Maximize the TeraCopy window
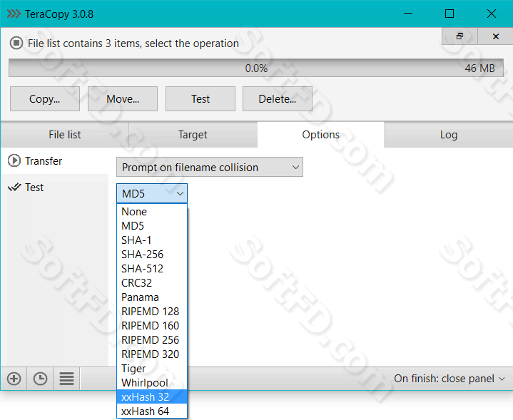Viewport: 513px width, 420px height. [x=449, y=14]
